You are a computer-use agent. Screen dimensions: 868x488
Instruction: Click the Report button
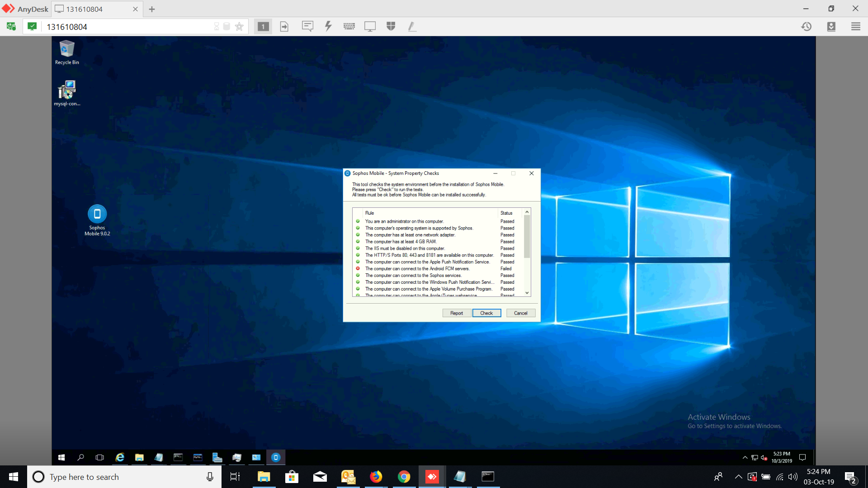[457, 313]
